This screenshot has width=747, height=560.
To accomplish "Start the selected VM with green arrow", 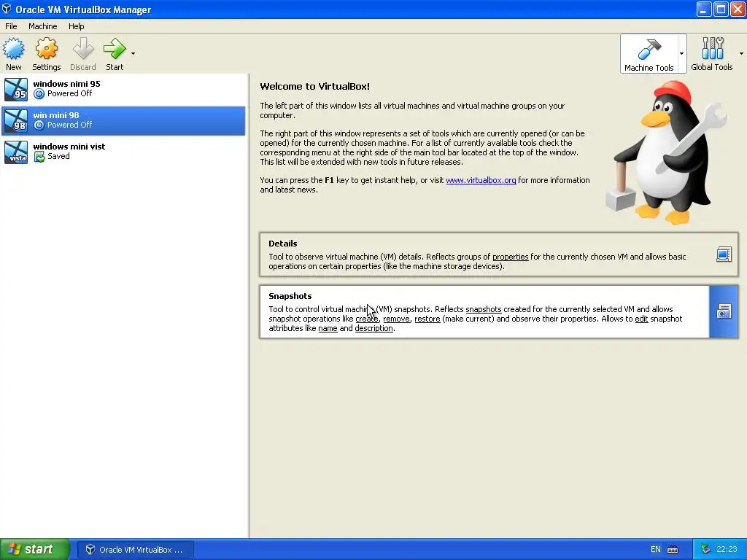I will click(x=115, y=49).
